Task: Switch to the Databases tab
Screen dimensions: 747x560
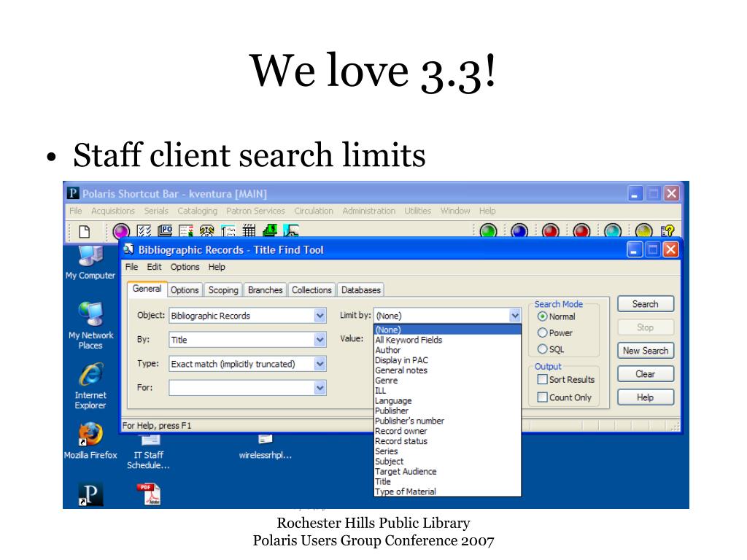Action: pyautogui.click(x=360, y=290)
